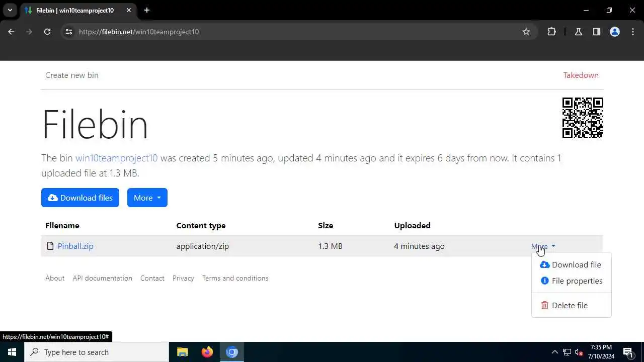
Task: Open the tab search dropdown arrow
Action: pyautogui.click(x=10, y=10)
